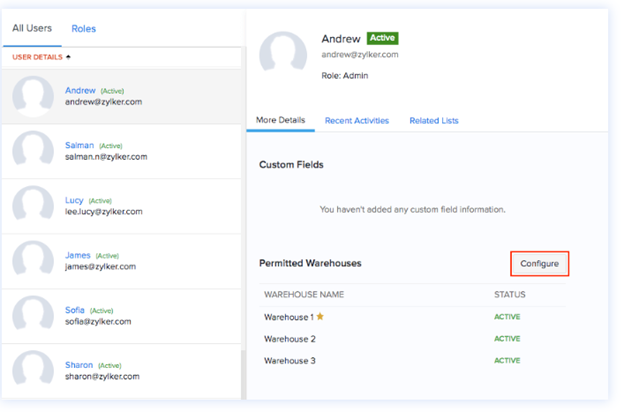Screen dimensions: 624x412
Task: Open Salman's user name link
Action: (x=79, y=145)
